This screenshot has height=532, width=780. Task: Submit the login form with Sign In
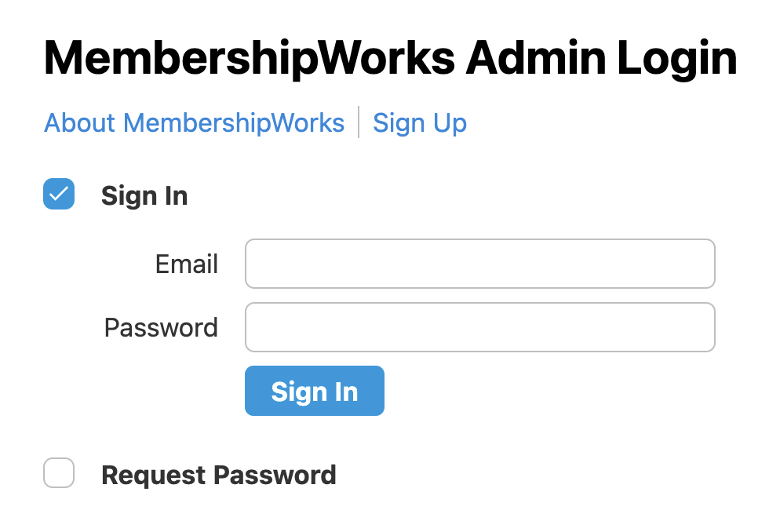coord(314,391)
